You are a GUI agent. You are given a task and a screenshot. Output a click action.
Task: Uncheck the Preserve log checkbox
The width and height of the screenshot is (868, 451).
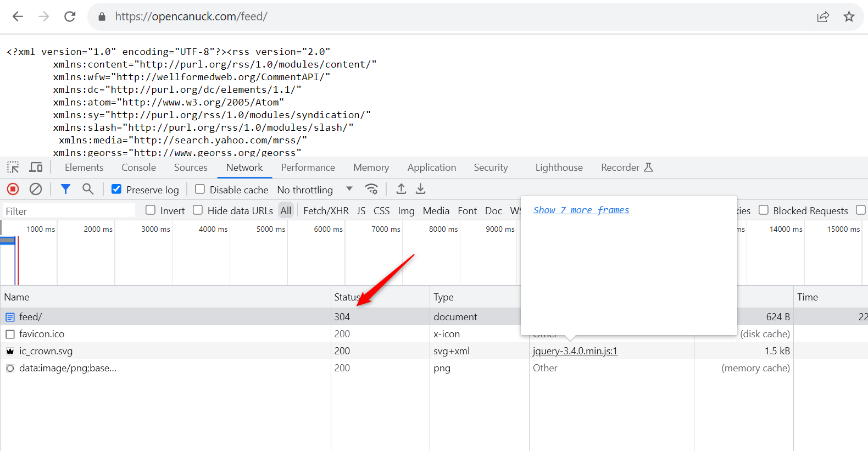pyautogui.click(x=116, y=189)
